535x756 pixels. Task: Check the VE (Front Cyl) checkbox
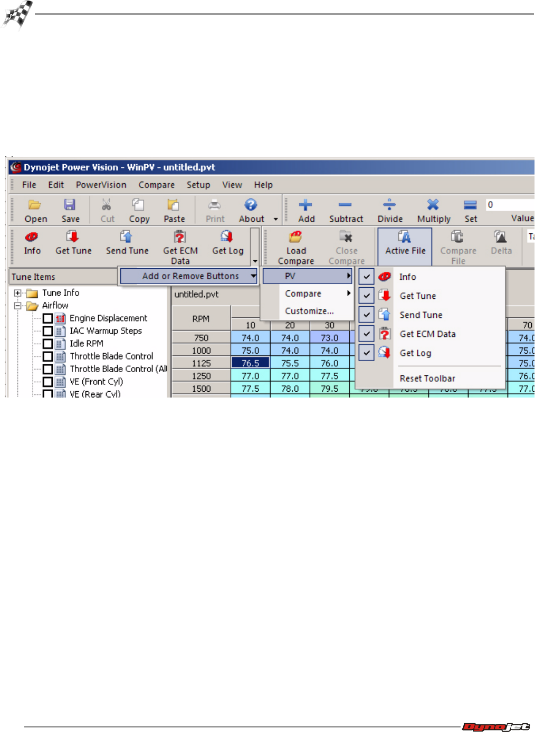(47, 382)
